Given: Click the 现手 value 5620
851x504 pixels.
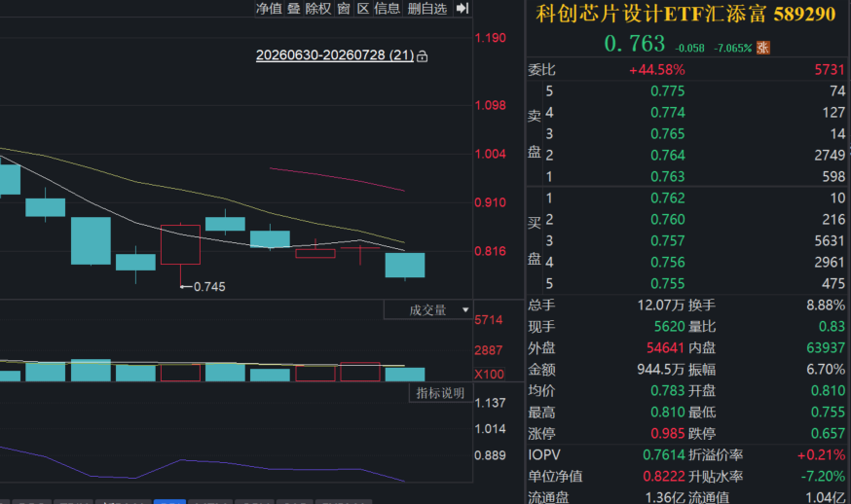Looking at the screenshot, I should pyautogui.click(x=669, y=327).
